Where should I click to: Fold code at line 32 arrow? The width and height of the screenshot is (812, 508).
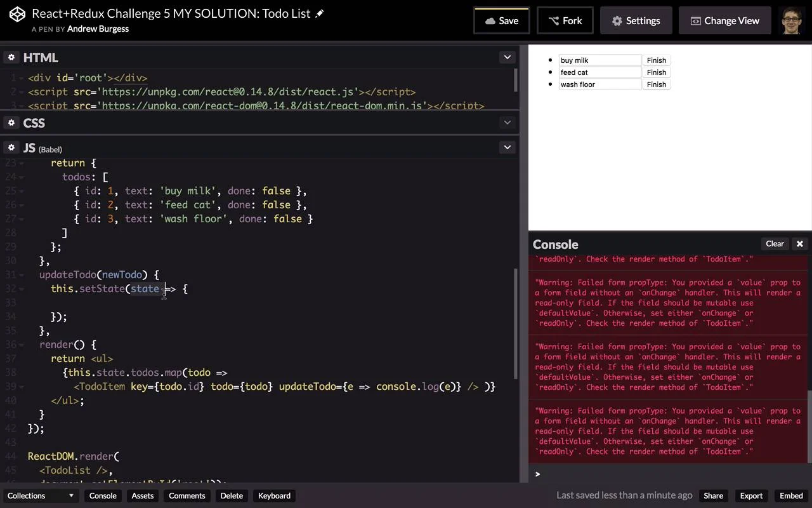coord(22,289)
